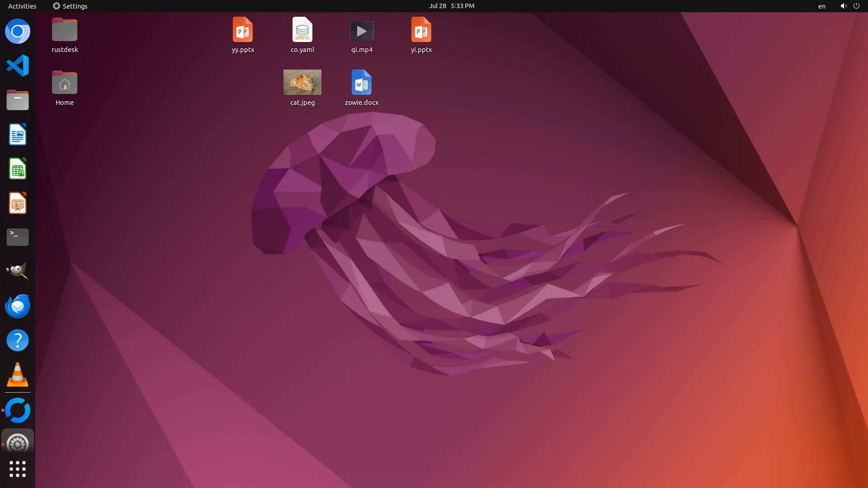Screen dimensions: 868x488
Task: Select the zowie.docx desktop file
Action: coord(361,82)
